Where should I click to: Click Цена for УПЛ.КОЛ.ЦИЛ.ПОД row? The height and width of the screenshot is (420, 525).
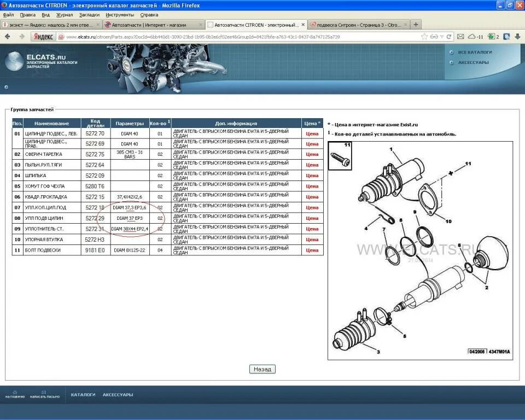click(x=312, y=208)
